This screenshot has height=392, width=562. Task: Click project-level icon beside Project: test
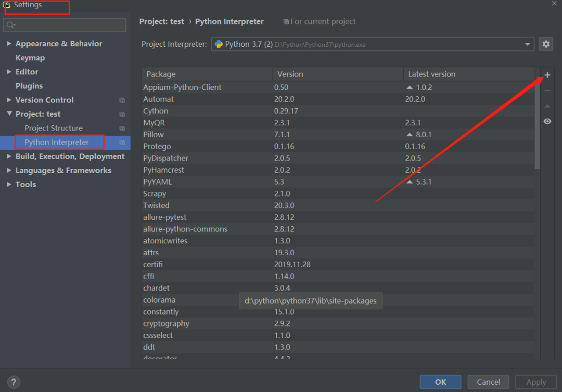tap(122, 114)
